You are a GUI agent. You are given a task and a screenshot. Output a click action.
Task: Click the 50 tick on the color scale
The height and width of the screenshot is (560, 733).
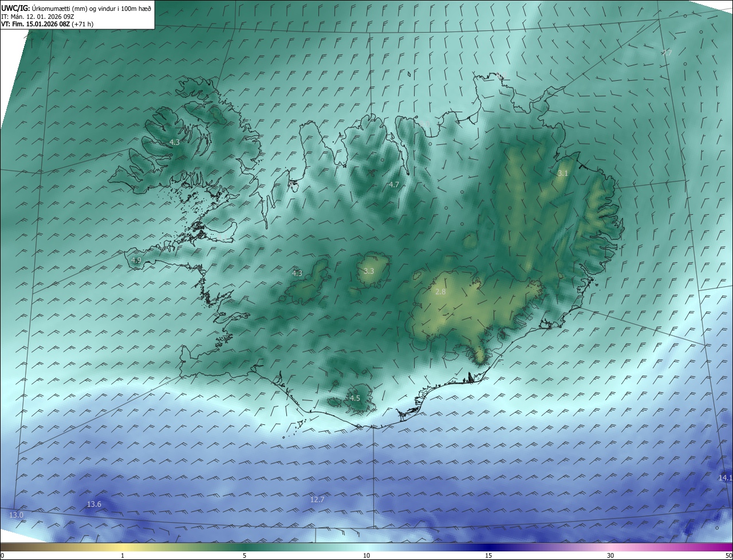click(x=728, y=555)
